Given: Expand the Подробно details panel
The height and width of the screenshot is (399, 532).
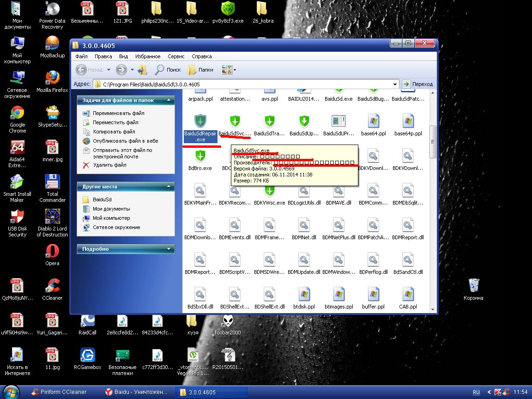Looking at the screenshot, I should click(x=169, y=249).
